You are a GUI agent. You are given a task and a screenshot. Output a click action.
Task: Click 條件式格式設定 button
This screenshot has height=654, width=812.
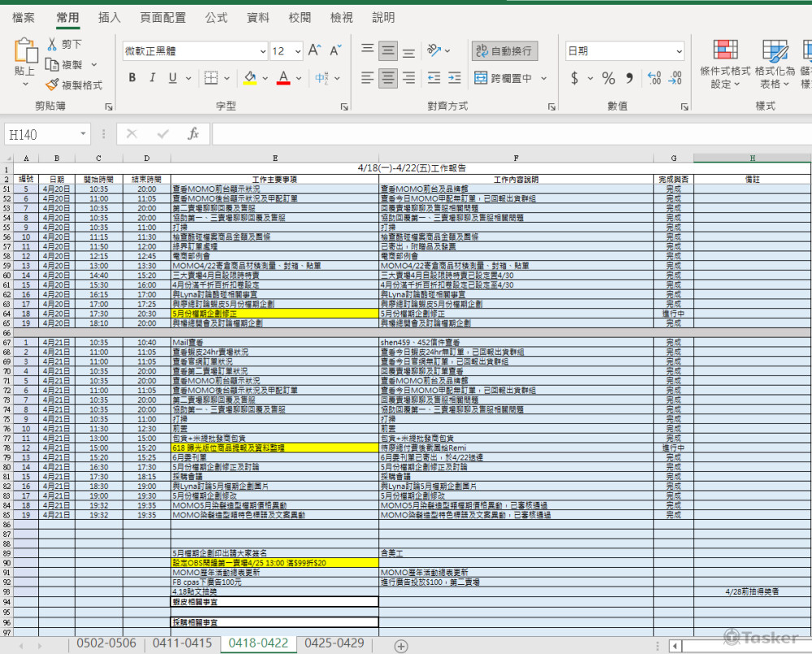(725, 65)
